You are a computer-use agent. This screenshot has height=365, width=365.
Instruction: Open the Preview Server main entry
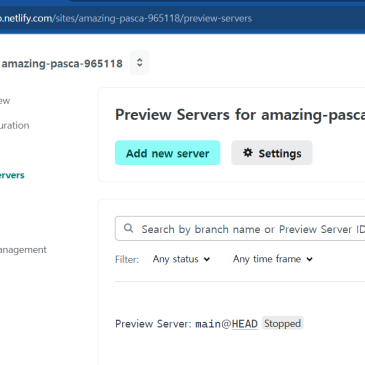point(186,324)
